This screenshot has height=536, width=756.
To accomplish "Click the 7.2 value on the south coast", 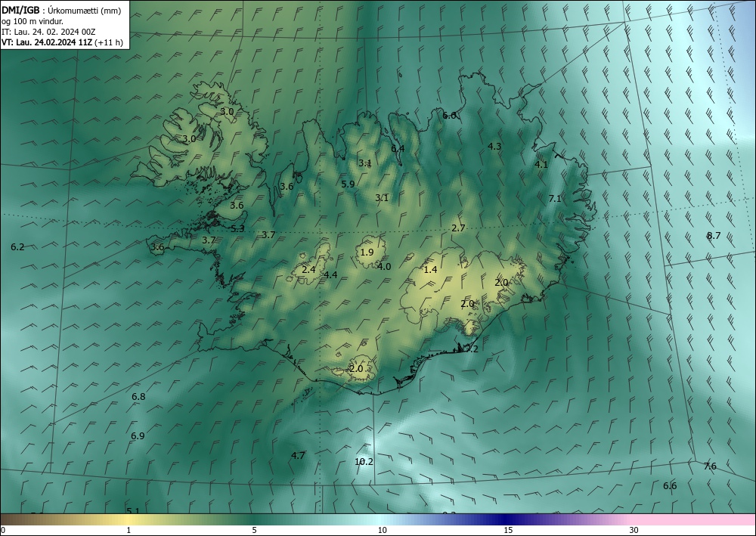I will (x=472, y=349).
